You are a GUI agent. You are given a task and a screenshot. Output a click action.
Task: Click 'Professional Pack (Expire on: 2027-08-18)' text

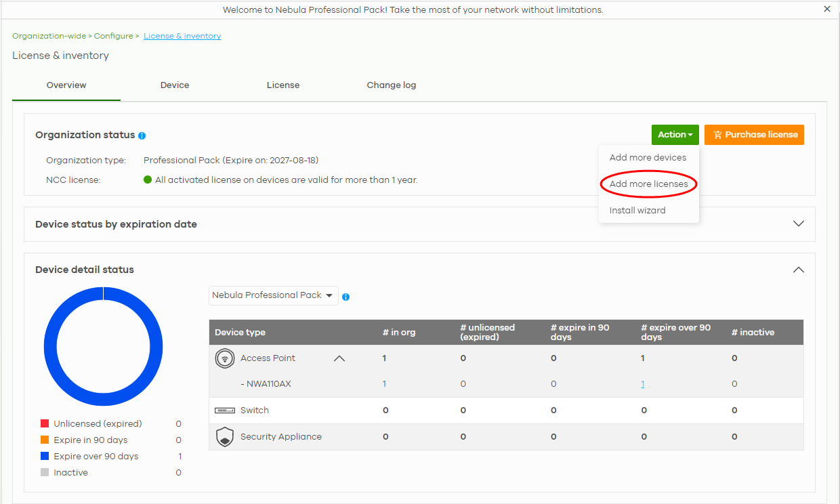231,161
